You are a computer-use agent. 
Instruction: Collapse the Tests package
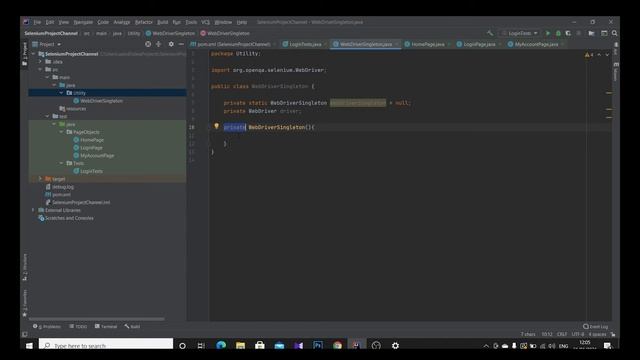(x=61, y=163)
